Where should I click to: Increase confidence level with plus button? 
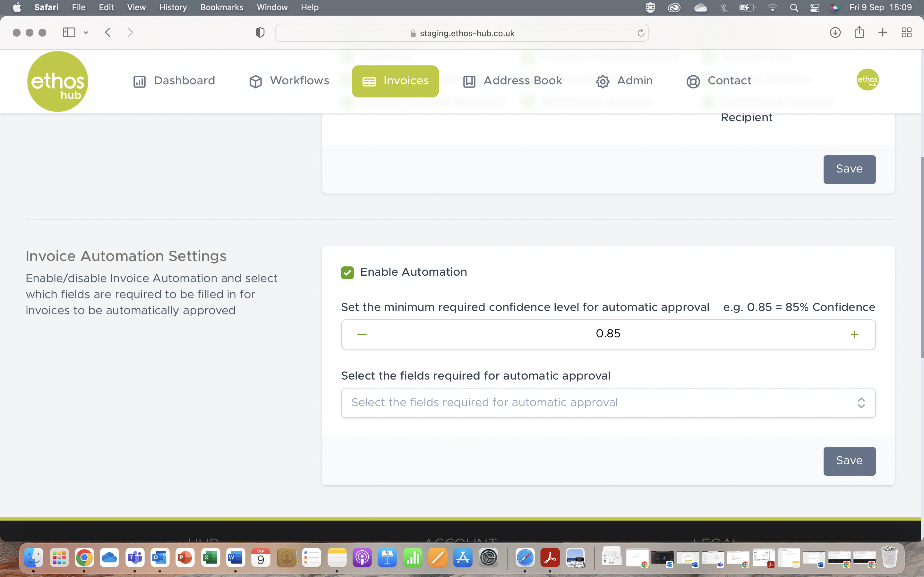(854, 335)
